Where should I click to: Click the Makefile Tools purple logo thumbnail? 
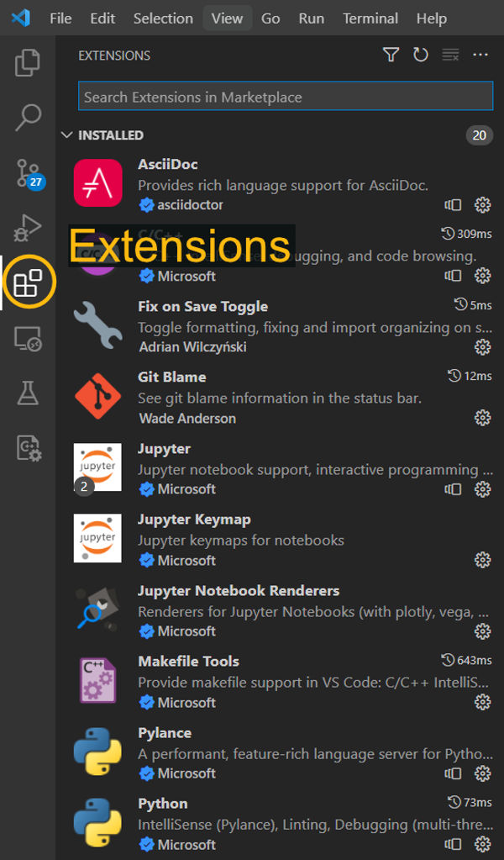tap(98, 680)
